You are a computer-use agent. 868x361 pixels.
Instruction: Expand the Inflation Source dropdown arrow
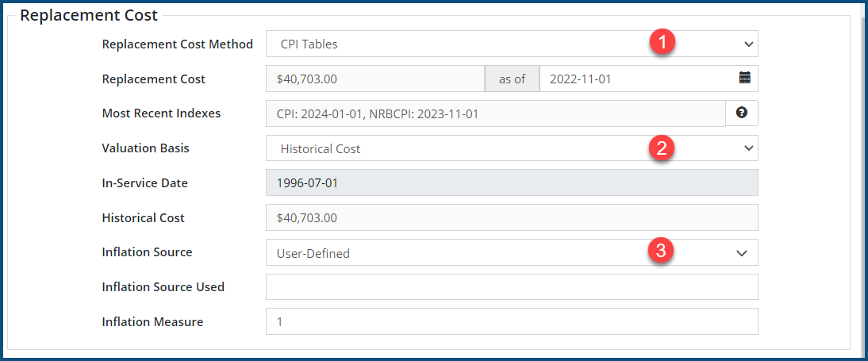pyautogui.click(x=742, y=253)
